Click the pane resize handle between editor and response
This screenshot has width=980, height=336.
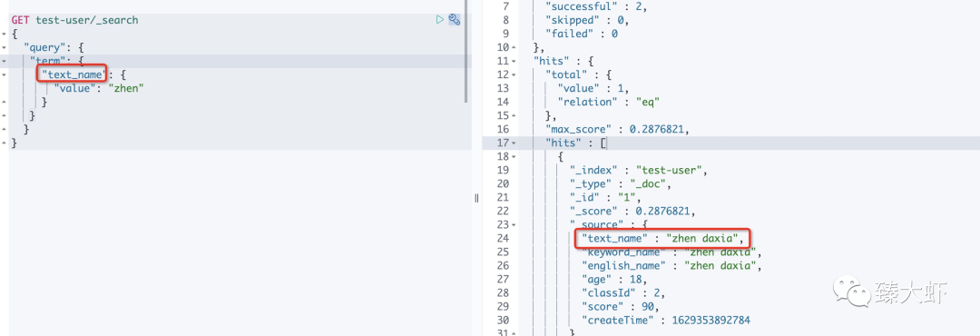click(x=476, y=198)
